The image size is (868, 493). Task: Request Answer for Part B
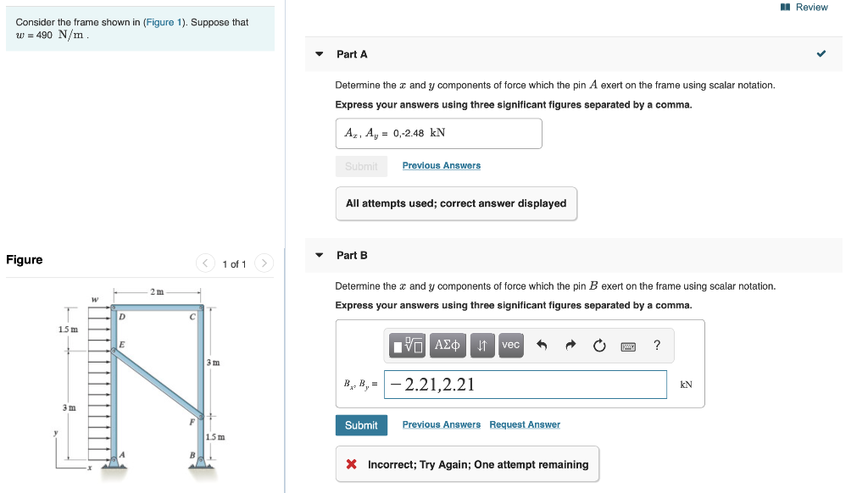[524, 424]
